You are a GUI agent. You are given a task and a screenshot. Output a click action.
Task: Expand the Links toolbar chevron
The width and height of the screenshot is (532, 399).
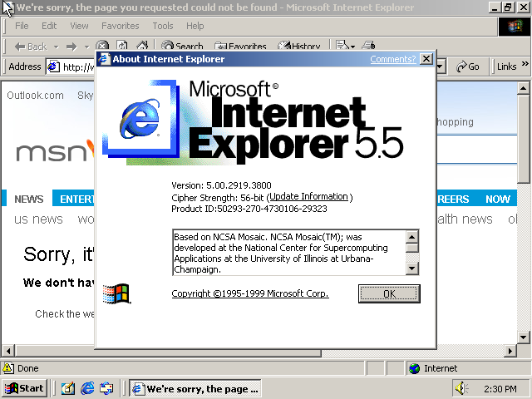525,64
